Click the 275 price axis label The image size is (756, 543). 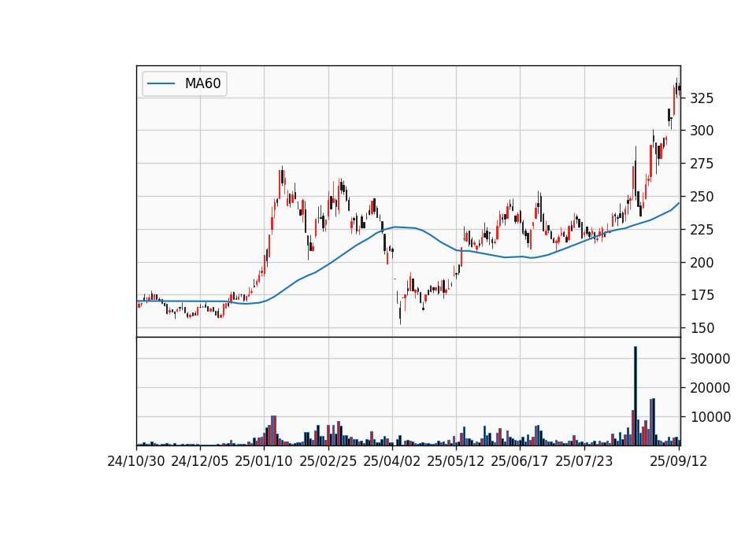[702, 164]
